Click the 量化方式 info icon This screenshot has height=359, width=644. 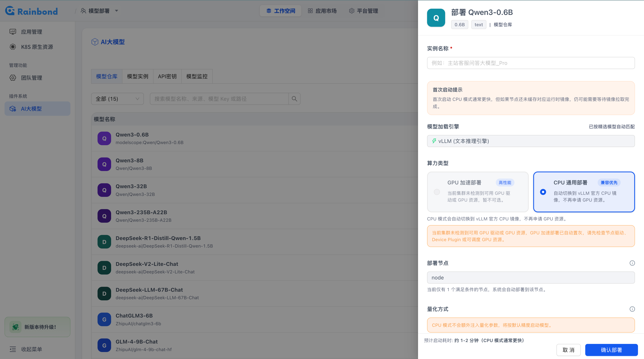tap(632, 309)
